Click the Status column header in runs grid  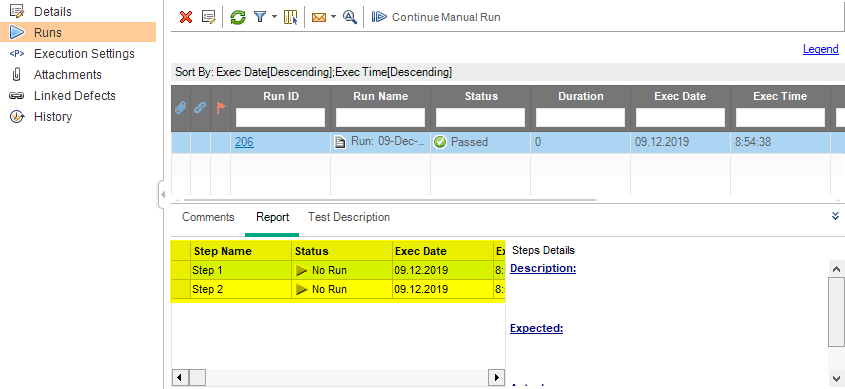pyautogui.click(x=481, y=96)
